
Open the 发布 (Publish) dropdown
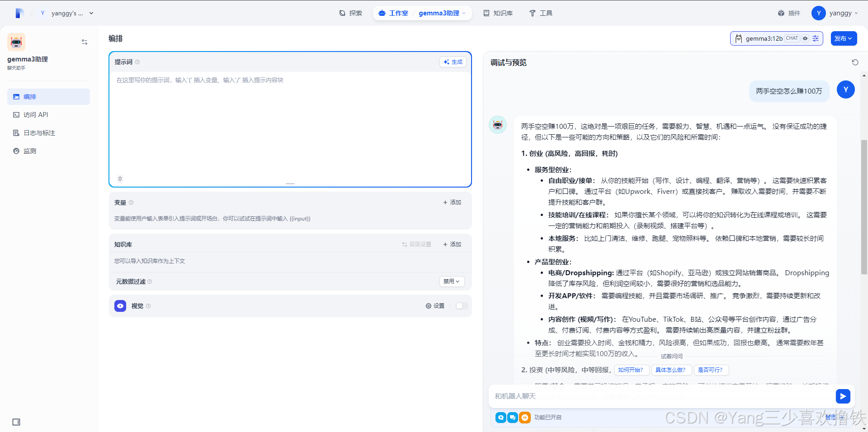point(844,38)
